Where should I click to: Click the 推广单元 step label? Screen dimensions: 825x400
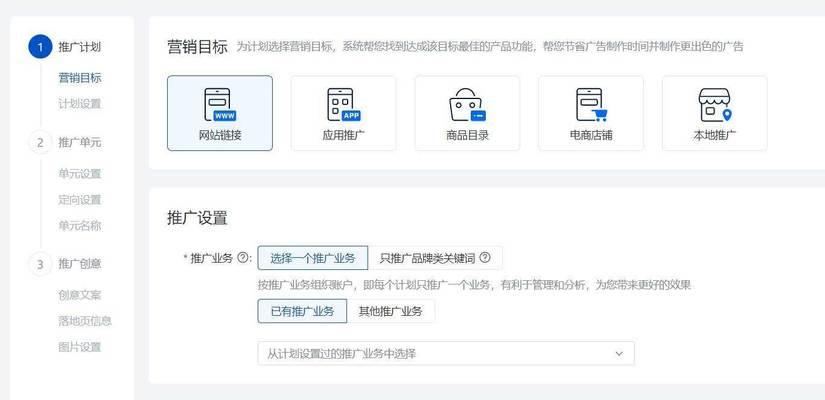(79, 143)
